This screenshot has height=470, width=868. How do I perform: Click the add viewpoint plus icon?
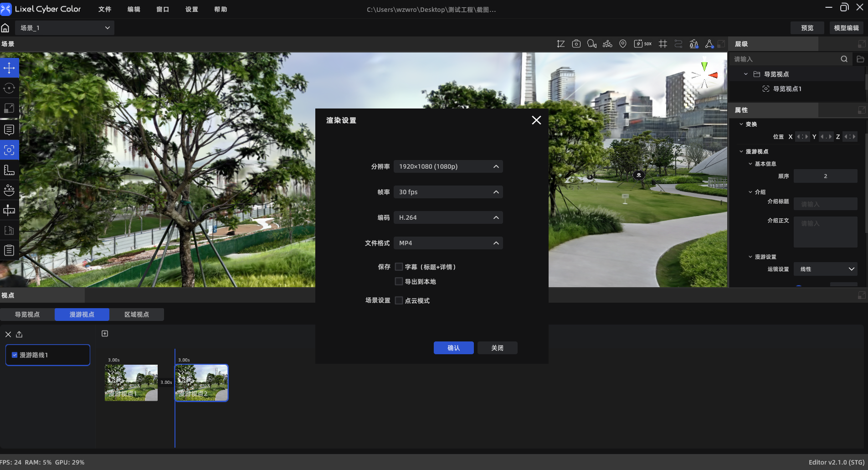click(x=105, y=334)
